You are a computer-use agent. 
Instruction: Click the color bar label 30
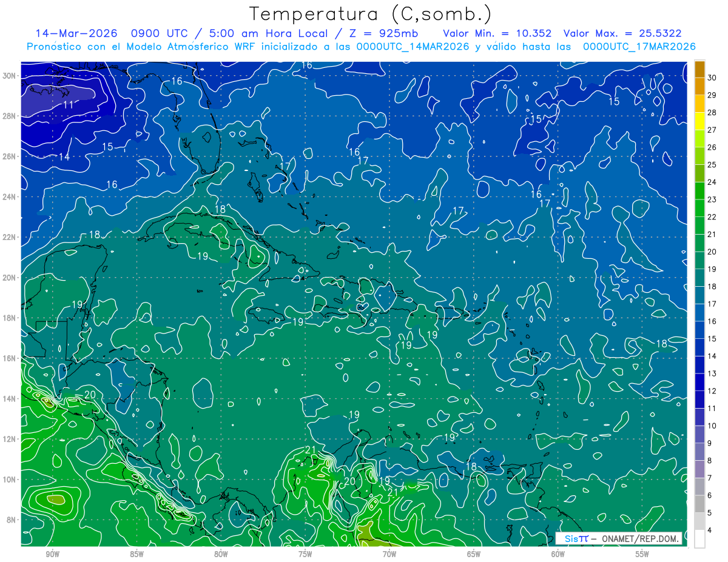pyautogui.click(x=712, y=78)
